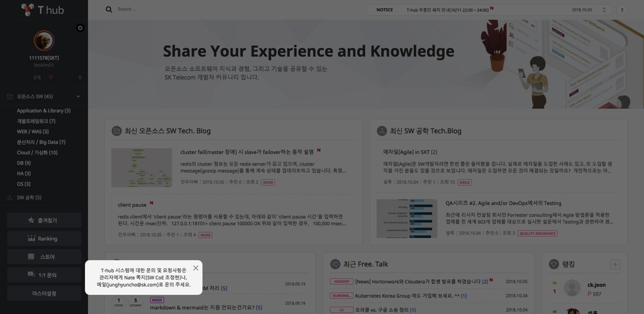Click the 최근 Free. Talk header icon
This screenshot has width=644, height=314.
click(335, 264)
